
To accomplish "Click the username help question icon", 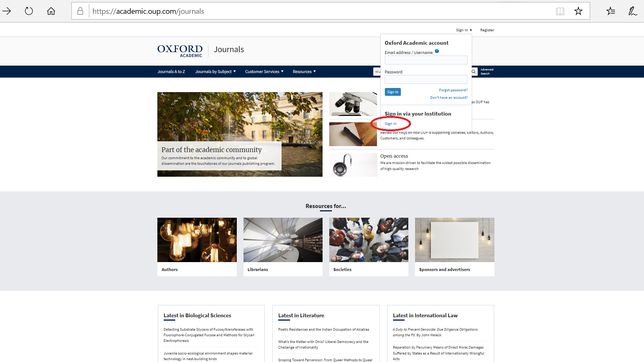I will coord(437,51).
